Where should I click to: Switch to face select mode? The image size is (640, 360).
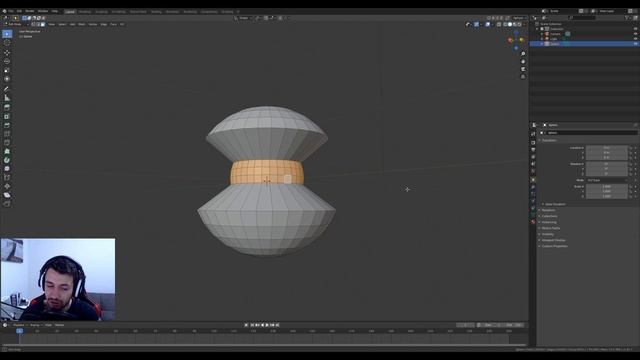tap(43, 24)
